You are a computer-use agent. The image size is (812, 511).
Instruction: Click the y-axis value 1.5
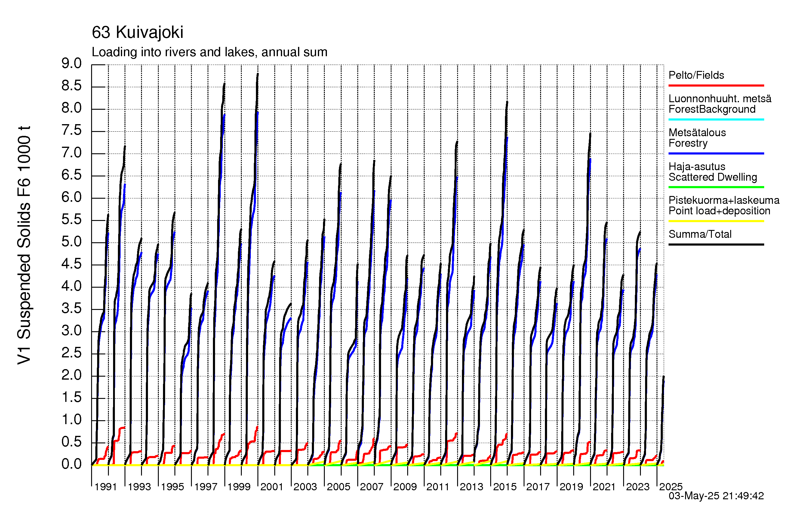(72, 397)
